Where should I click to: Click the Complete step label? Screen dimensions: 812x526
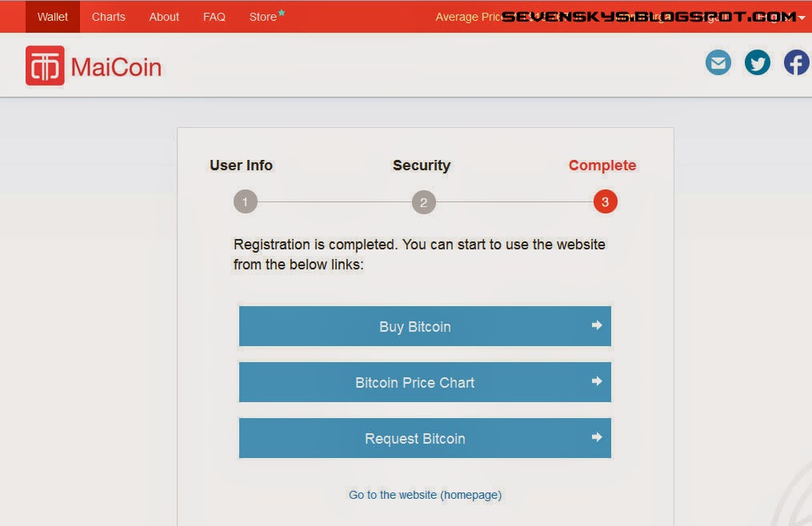click(602, 165)
